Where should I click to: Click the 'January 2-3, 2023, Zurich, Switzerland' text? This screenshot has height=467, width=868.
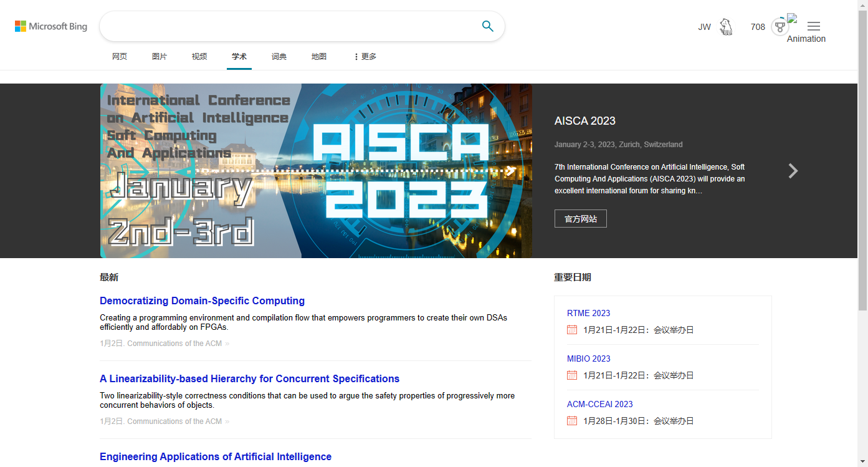[618, 145]
